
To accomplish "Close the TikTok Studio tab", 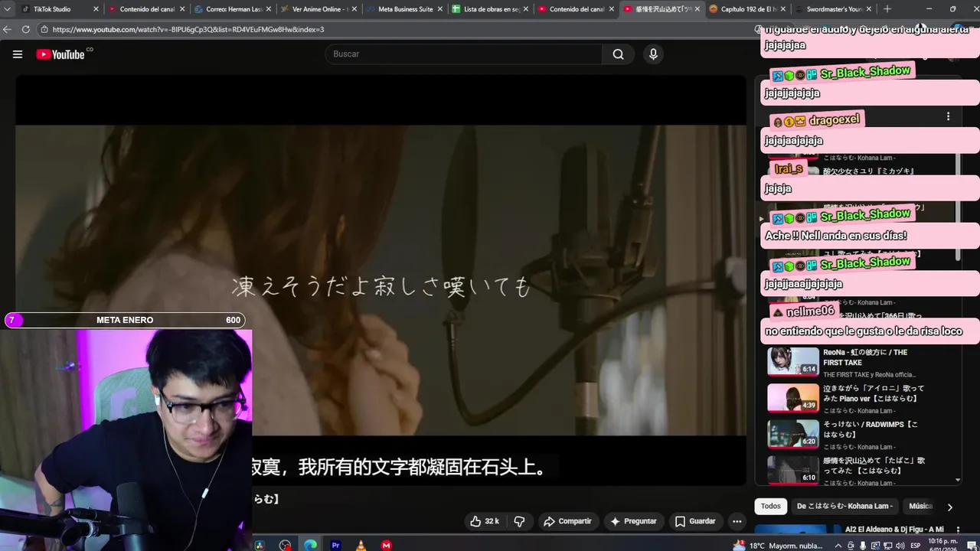I will click(x=96, y=9).
